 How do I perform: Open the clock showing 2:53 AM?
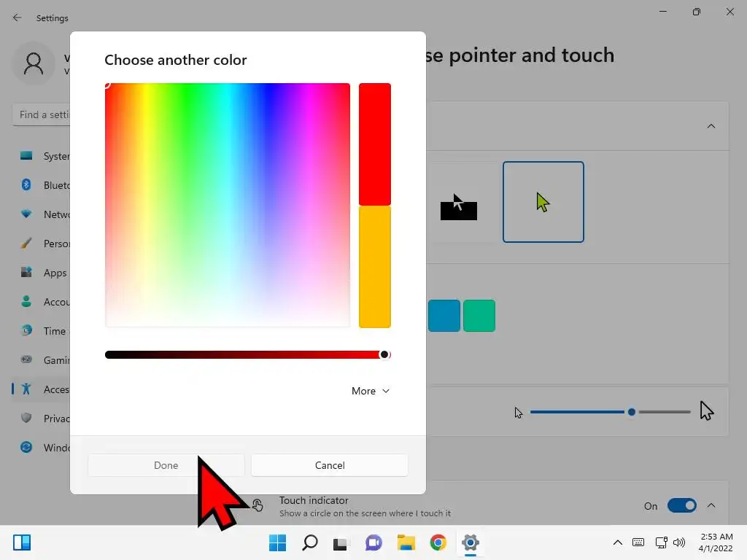pos(716,542)
